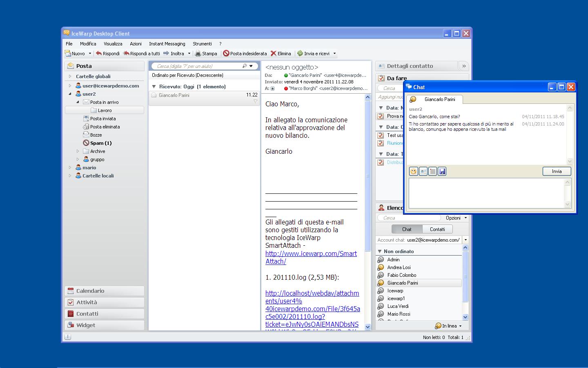Select the Giancarlo Parini chat tab

434,99
